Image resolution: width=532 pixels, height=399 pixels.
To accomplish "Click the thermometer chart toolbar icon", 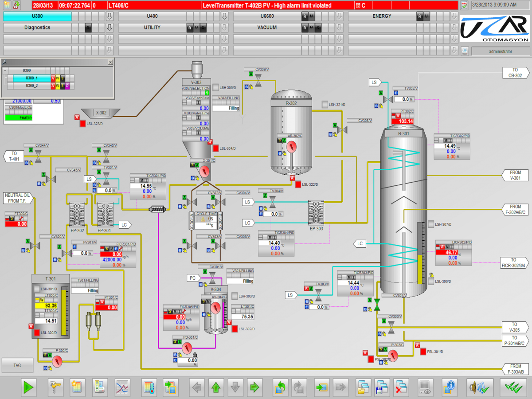I will [x=149, y=387].
